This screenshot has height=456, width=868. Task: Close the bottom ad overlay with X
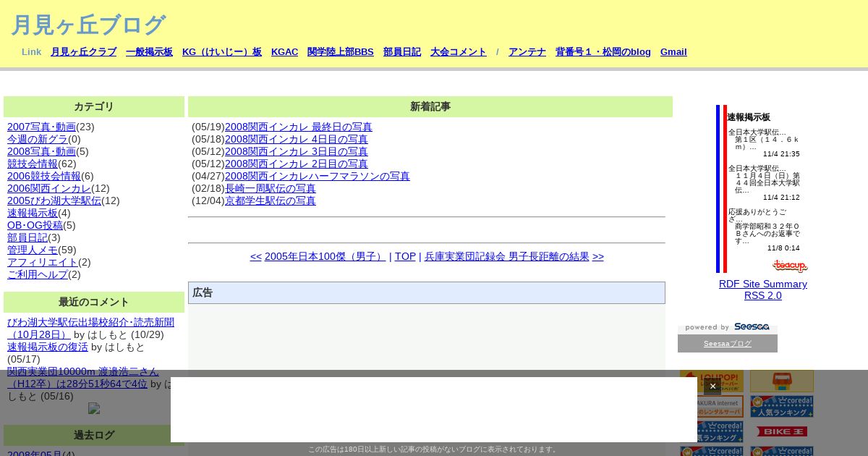(x=712, y=387)
